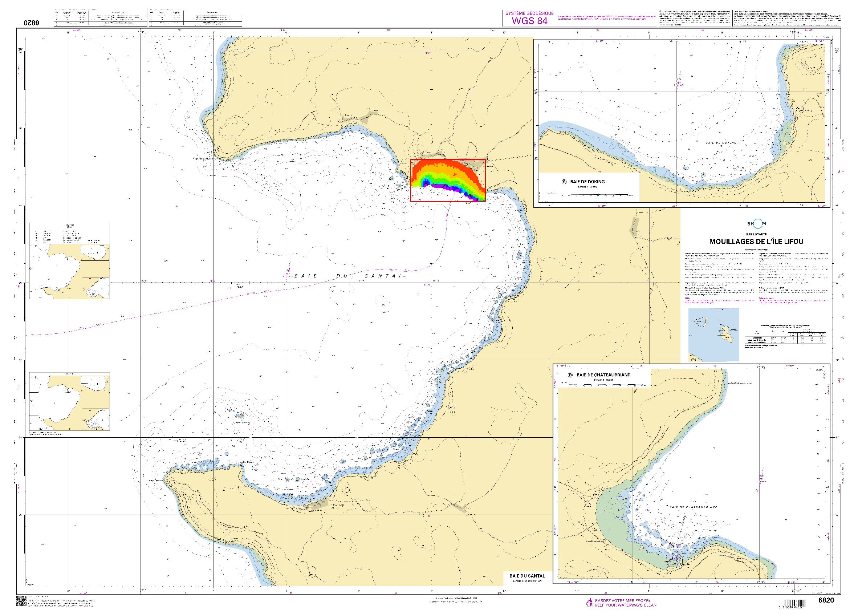Click the KEEP YOUR WATERWAYS CLEAN text
The height and width of the screenshot is (616, 858).
(625, 605)
